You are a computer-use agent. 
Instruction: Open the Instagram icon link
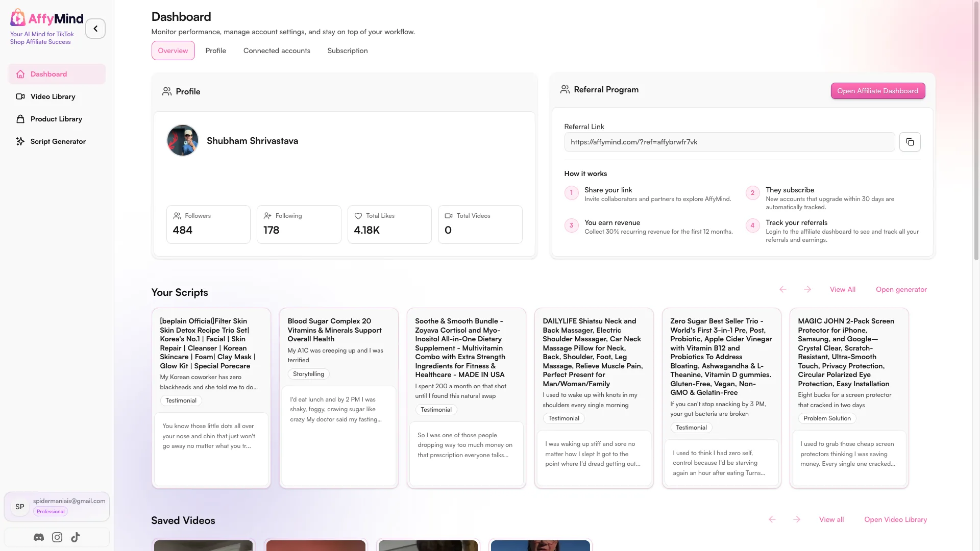point(57,537)
